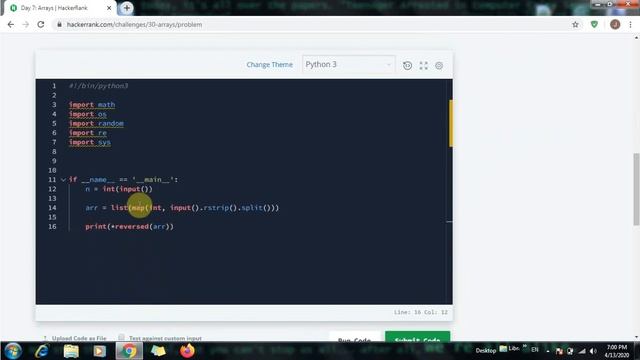Click the Change Theme link

pos(269,64)
